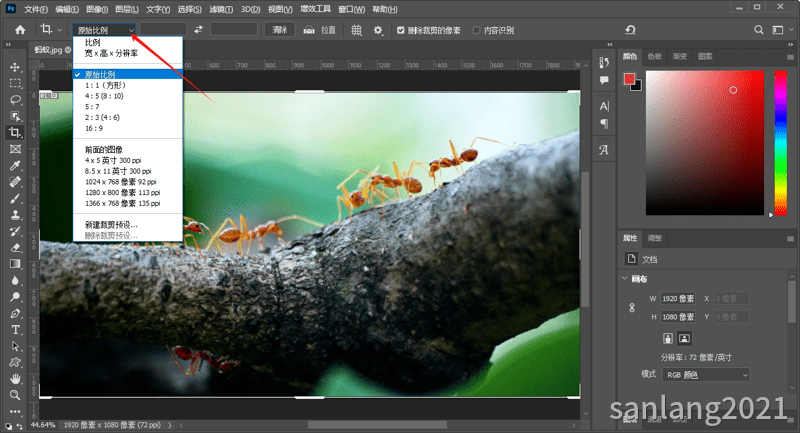This screenshot has height=433, width=800.
Task: Click in the red color picker field
Action: pos(705,143)
